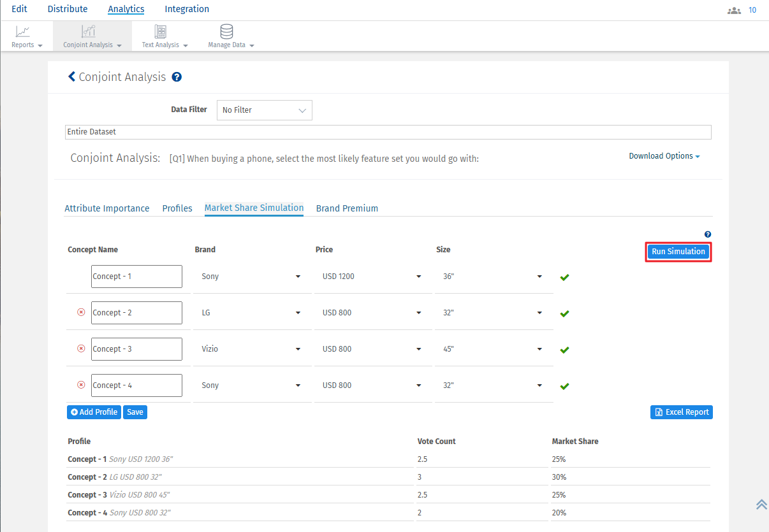This screenshot has height=532, width=769.
Task: Expand the Data Filter dropdown
Action: [264, 110]
